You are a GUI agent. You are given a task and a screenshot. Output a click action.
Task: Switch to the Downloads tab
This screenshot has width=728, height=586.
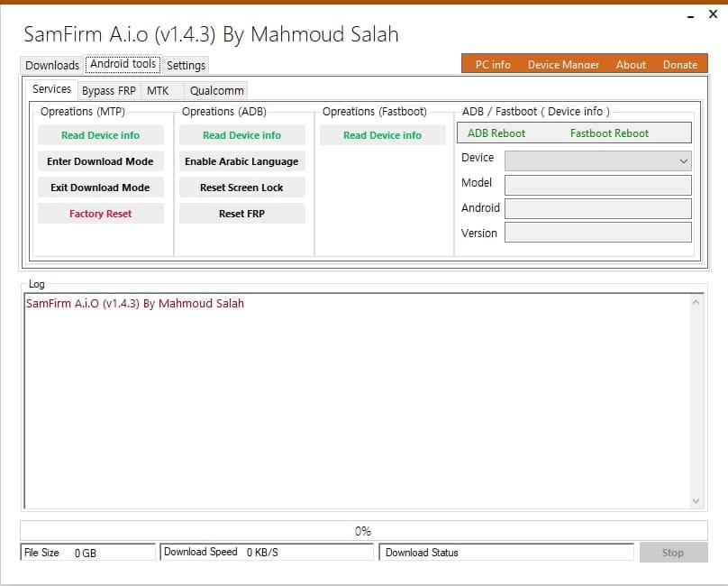tap(52, 65)
